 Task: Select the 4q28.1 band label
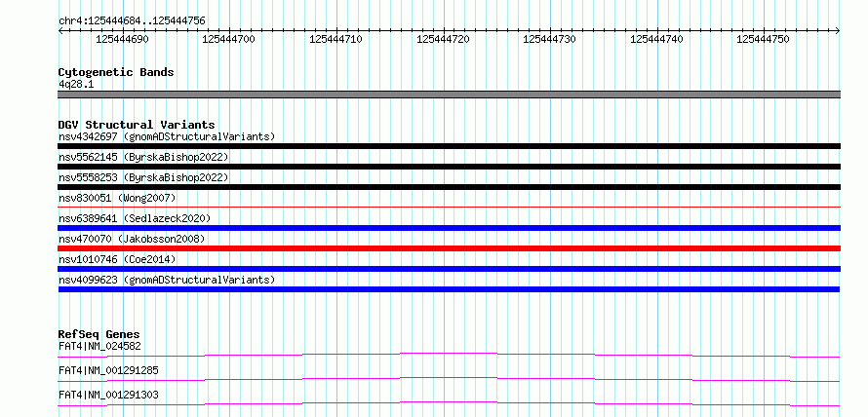click(76, 84)
